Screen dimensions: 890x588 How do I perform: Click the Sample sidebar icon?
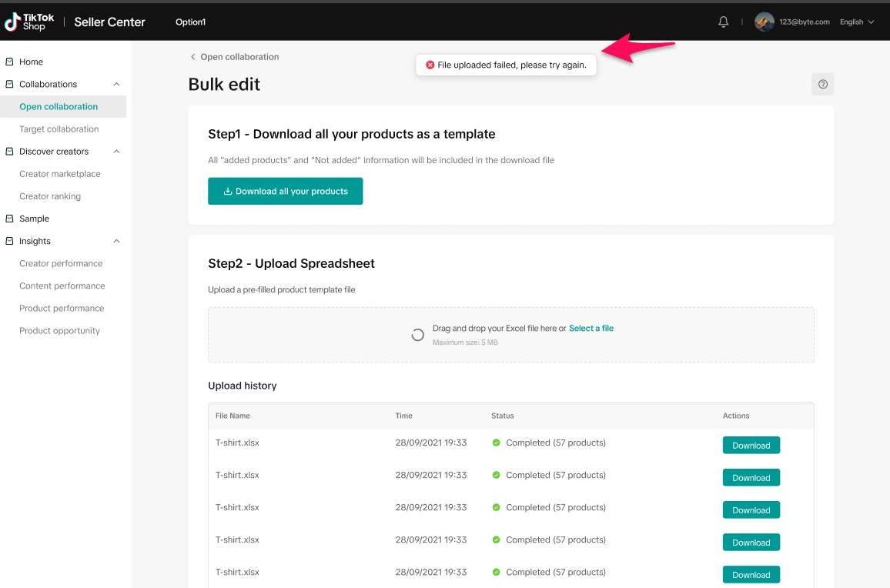[9, 219]
